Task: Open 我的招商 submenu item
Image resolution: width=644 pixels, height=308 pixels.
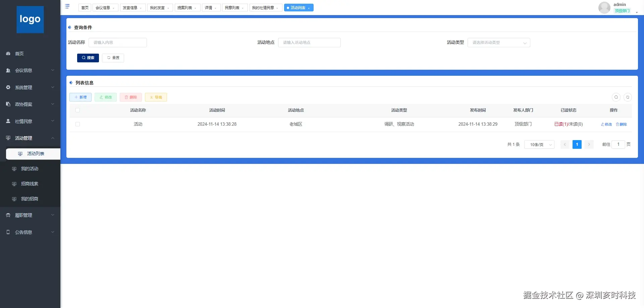Action: pos(30,199)
